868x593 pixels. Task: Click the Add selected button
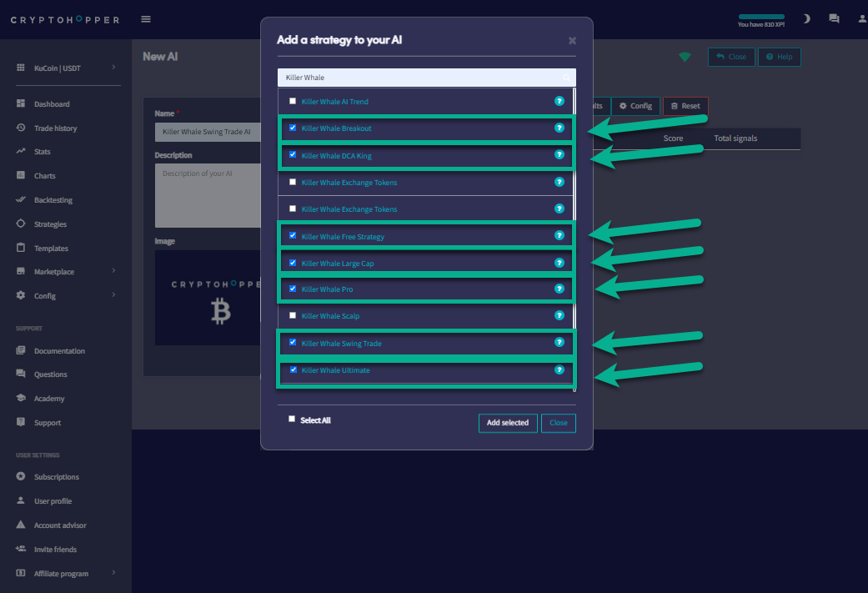point(508,423)
